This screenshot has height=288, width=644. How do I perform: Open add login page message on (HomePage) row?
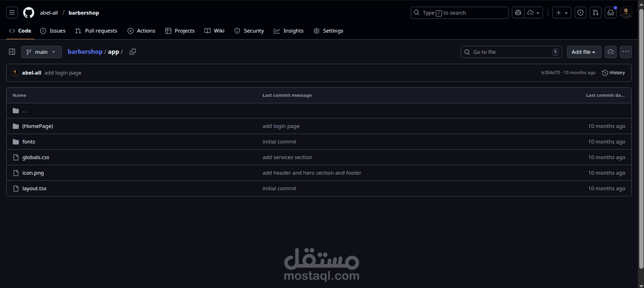click(281, 126)
